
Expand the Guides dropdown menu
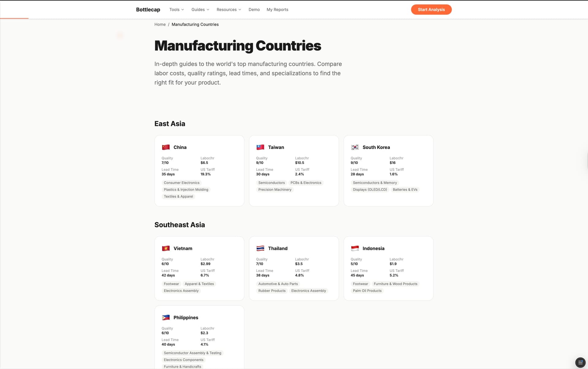coord(200,9)
